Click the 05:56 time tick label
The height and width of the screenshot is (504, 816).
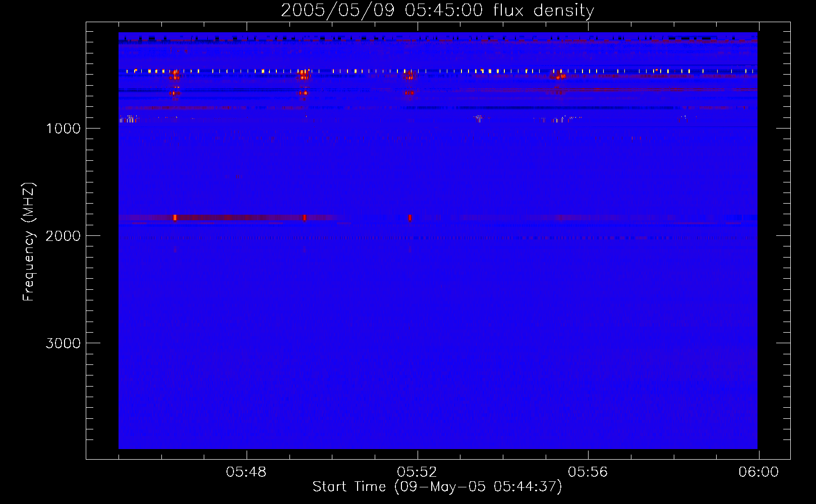(x=588, y=472)
